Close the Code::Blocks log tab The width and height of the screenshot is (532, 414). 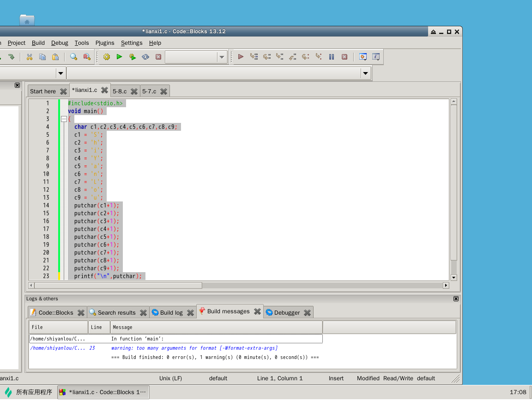tap(81, 312)
